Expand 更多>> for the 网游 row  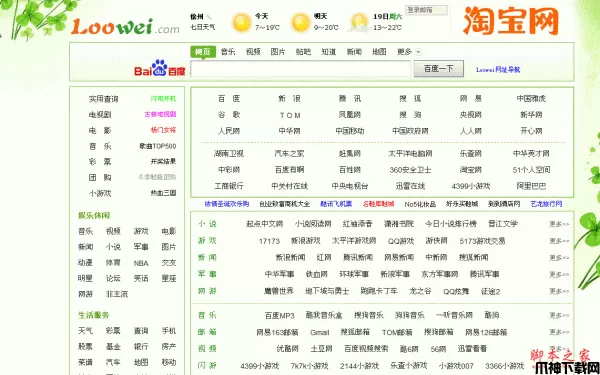559,292
